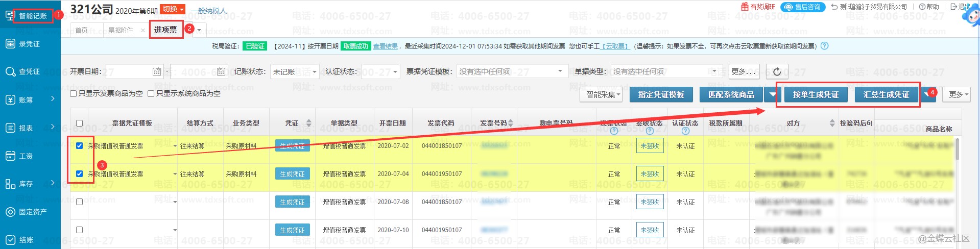This screenshot has height=249, width=980.
Task: Open 售后咨询 support chat
Action: 803,7
